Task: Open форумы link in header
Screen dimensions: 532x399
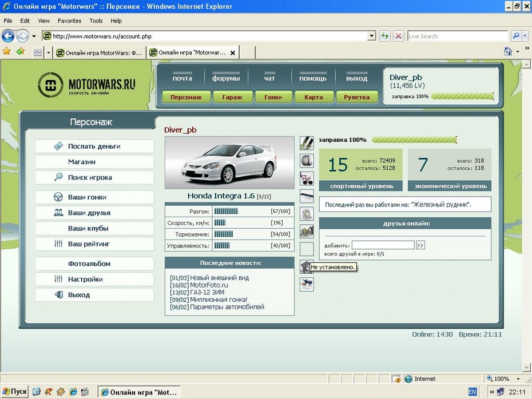Action: pyautogui.click(x=226, y=78)
